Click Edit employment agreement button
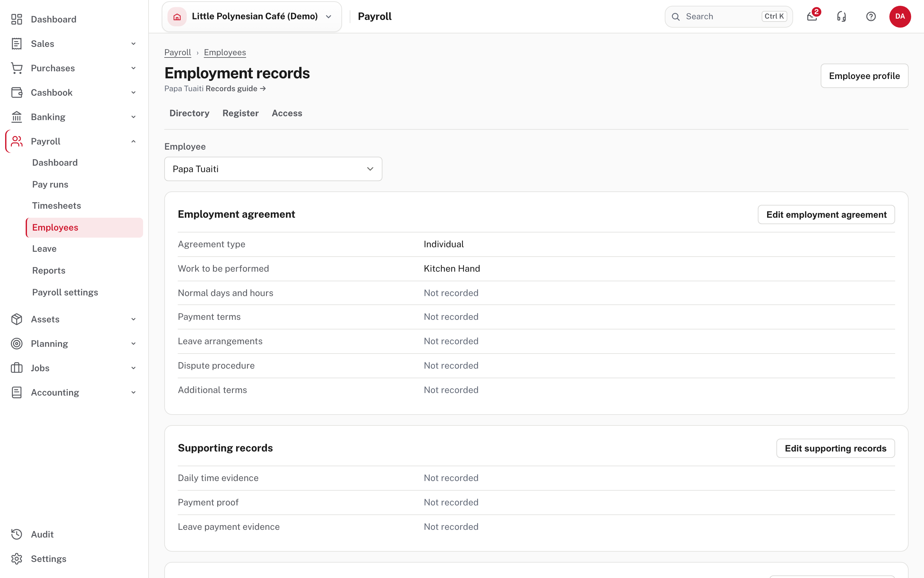This screenshot has width=924, height=578. pyautogui.click(x=826, y=215)
